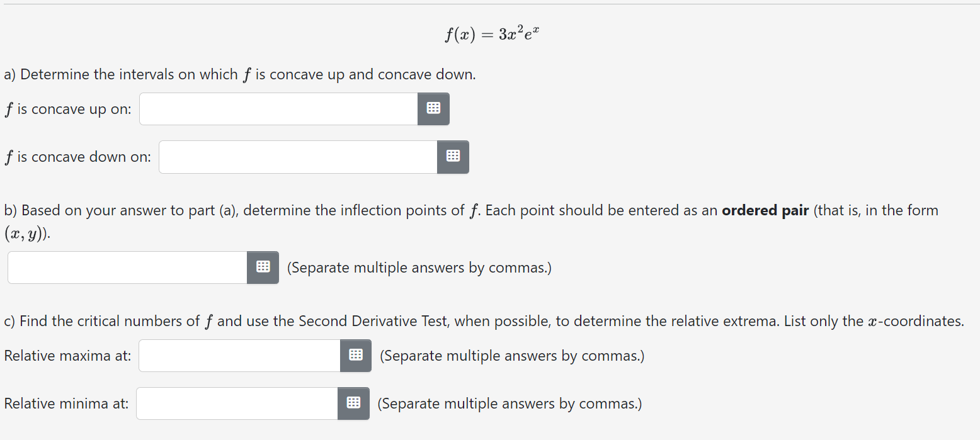Open the math keypad for concave down interval
Viewport: 980px width, 440px height.
453,157
